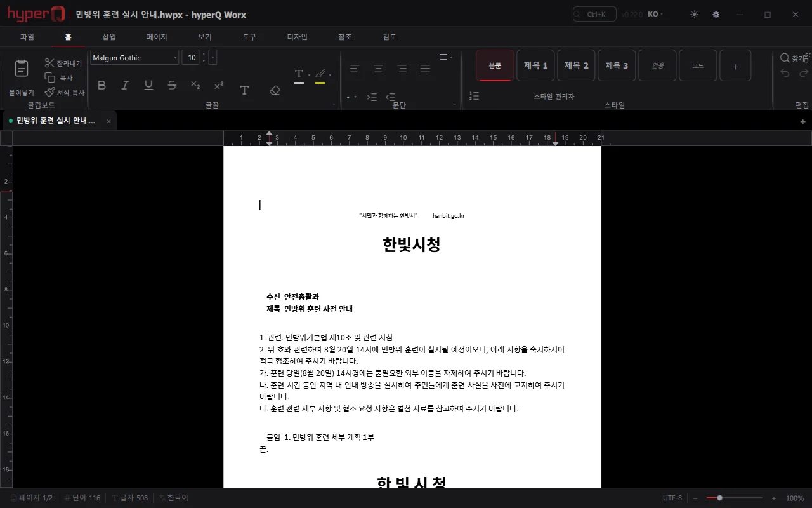Open the large T character format icon
Viewport: 812px width, 508px height.
pyautogui.click(x=244, y=90)
